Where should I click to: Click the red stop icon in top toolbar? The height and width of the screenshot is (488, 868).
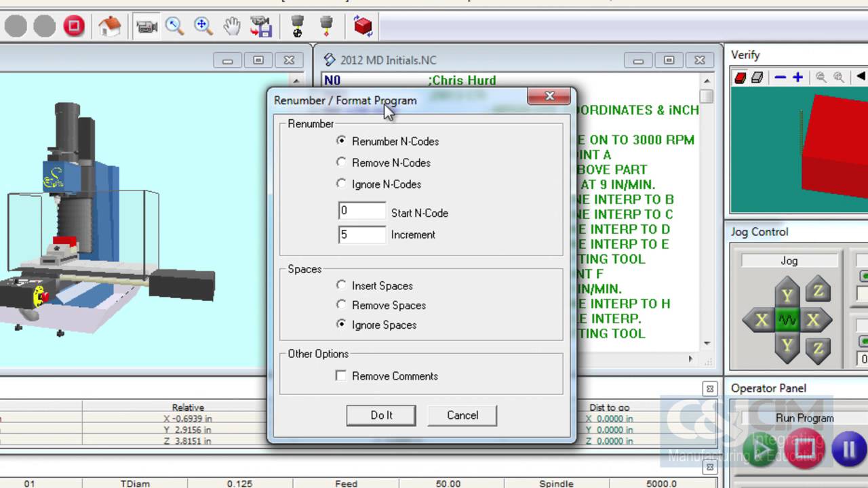click(74, 26)
